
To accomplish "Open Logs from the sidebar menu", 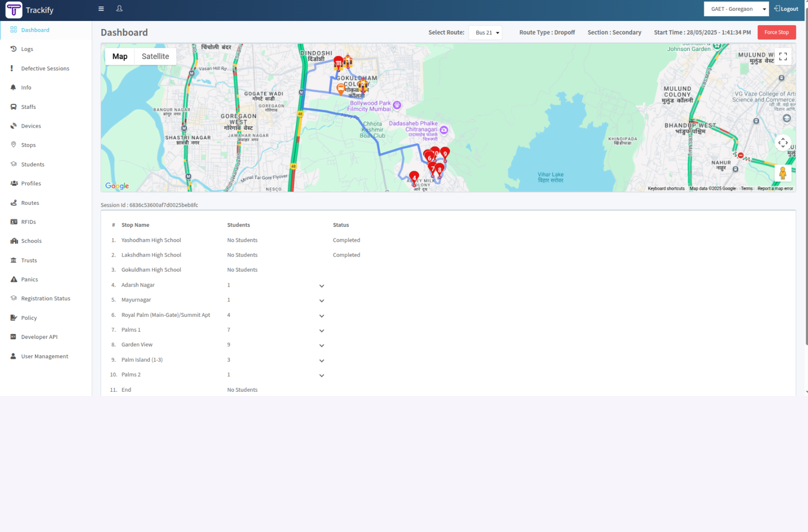I will coord(46,49).
